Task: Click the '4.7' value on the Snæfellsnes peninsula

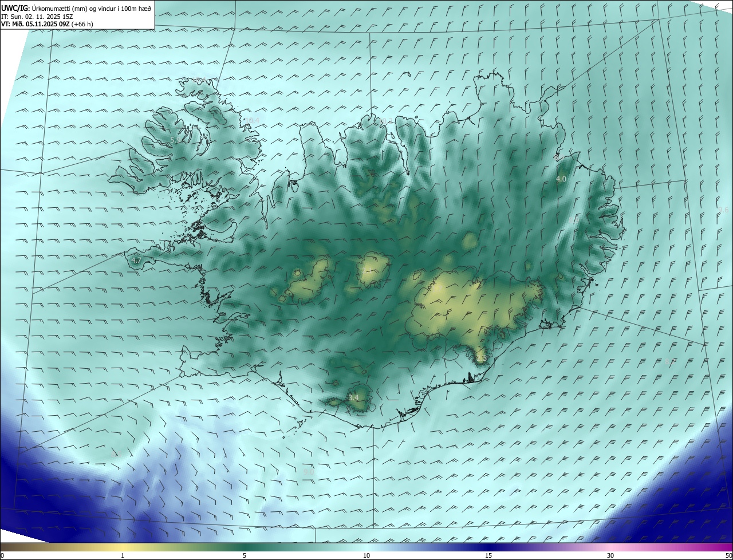Action: [136, 261]
